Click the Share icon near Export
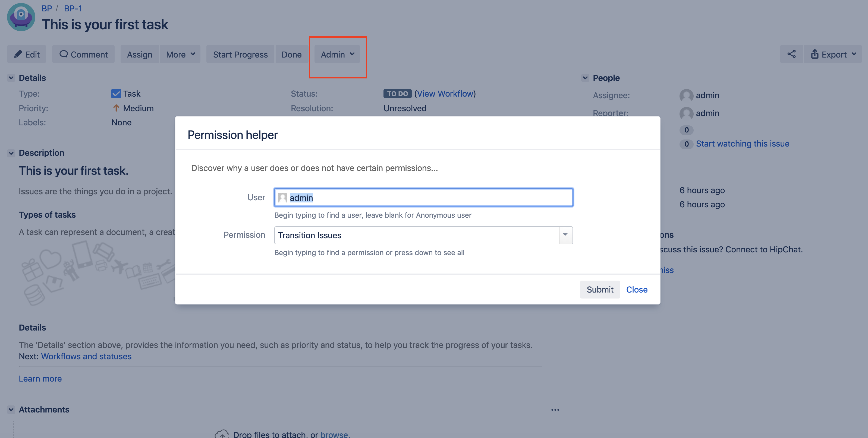The width and height of the screenshot is (868, 438). click(791, 54)
